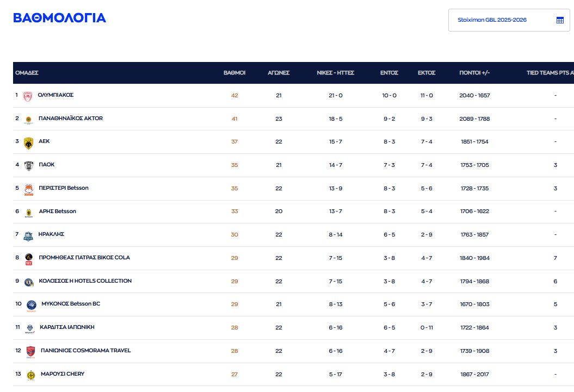Open the ΑΡΗΣ Betsson team page
The height and width of the screenshot is (392, 574).
(57, 211)
